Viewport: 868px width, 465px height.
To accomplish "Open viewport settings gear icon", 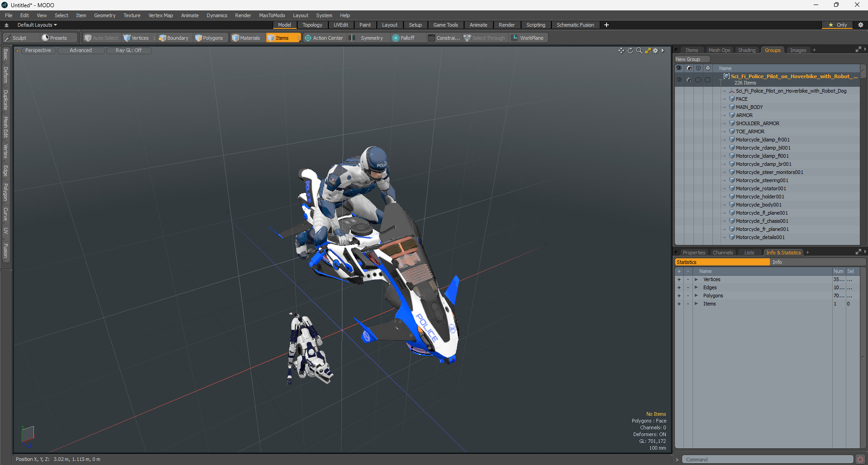I will pyautogui.click(x=655, y=51).
